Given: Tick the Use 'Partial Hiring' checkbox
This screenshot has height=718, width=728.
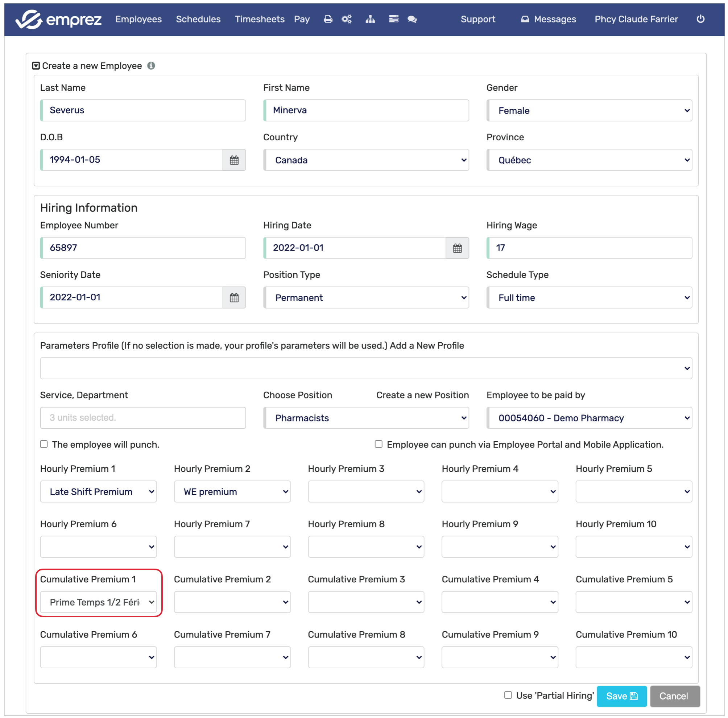Looking at the screenshot, I should [508, 695].
